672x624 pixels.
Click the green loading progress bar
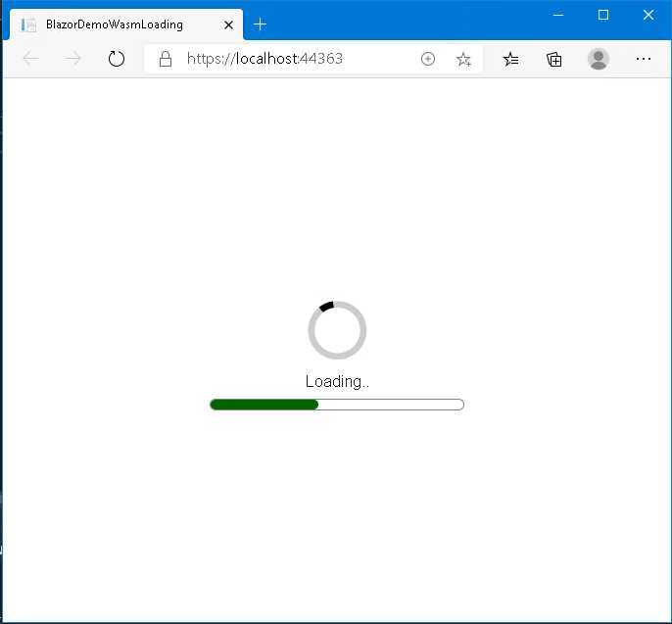point(337,405)
